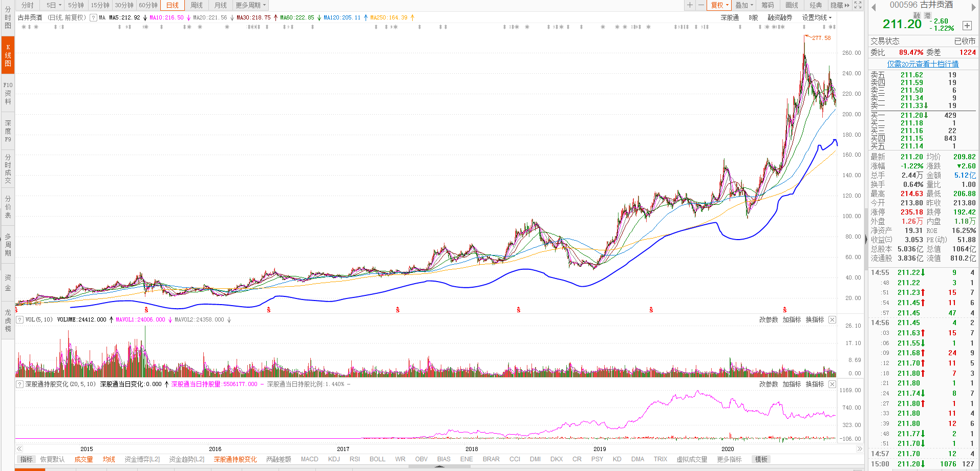Toggle the 均线 moving average indicator
The image size is (980, 471).
pos(109,459)
